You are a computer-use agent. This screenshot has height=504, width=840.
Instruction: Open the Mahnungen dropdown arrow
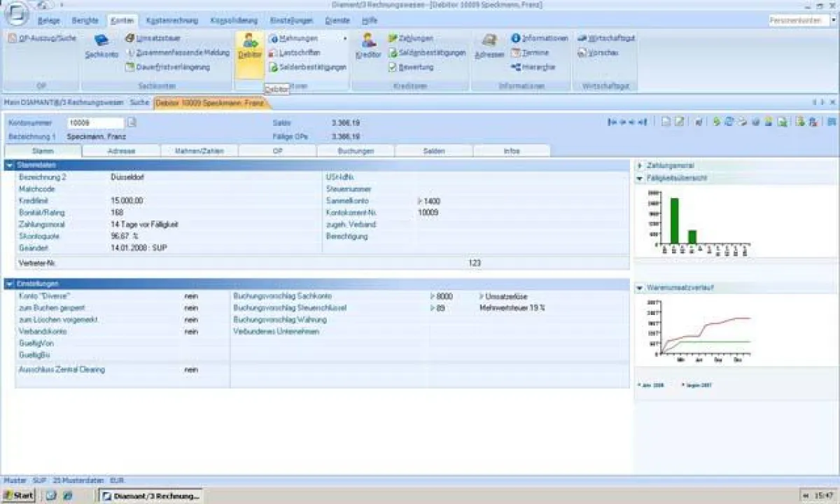pyautogui.click(x=344, y=38)
